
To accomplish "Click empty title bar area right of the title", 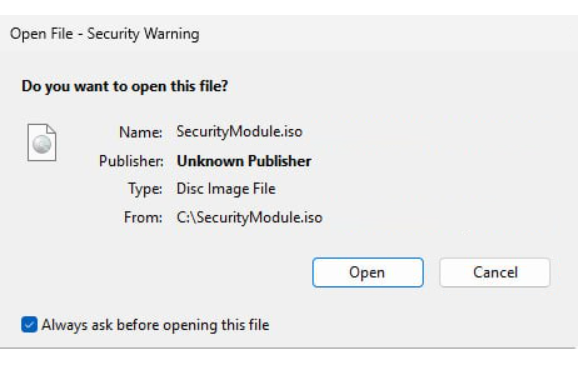I will coord(387,34).
